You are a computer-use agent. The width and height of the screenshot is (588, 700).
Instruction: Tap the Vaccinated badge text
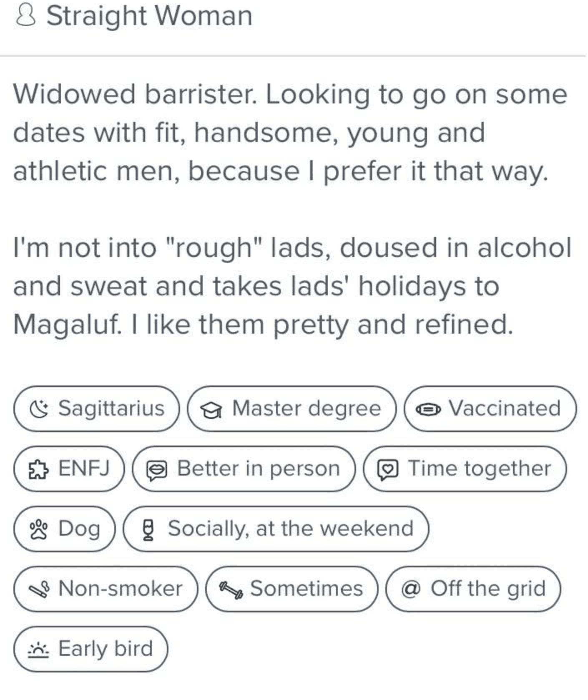[504, 408]
